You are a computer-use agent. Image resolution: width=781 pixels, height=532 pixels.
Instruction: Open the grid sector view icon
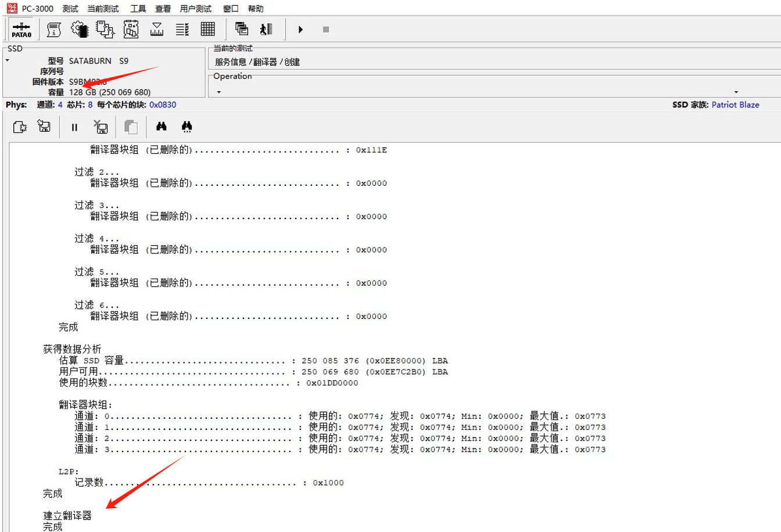pos(208,30)
